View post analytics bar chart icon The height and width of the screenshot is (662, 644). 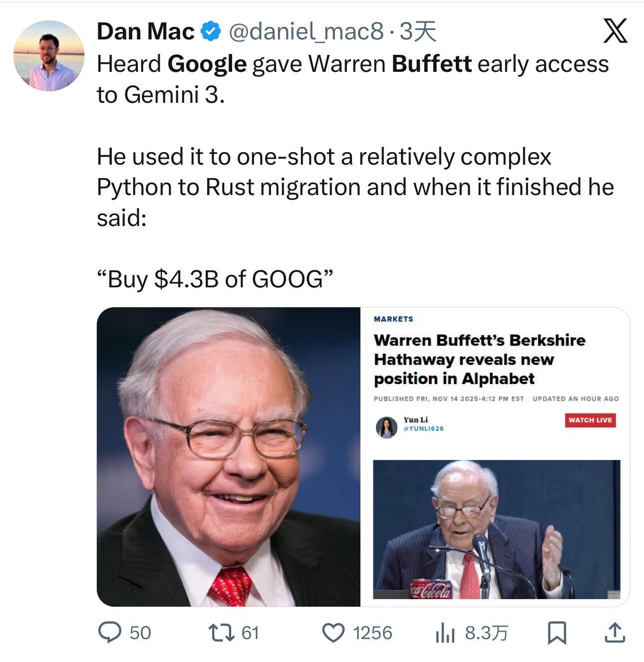tap(445, 633)
